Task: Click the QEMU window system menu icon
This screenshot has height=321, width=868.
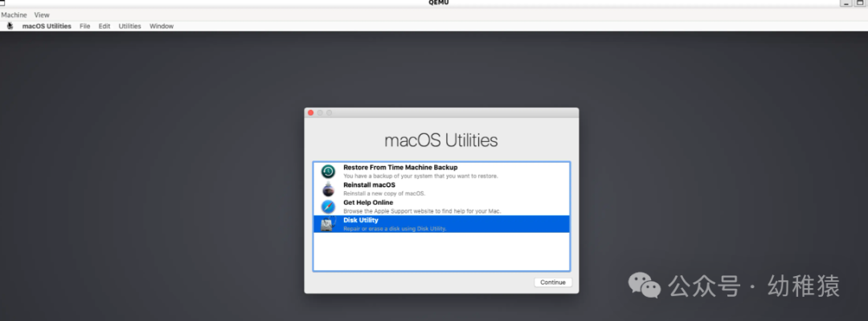Action: coord(2,2)
